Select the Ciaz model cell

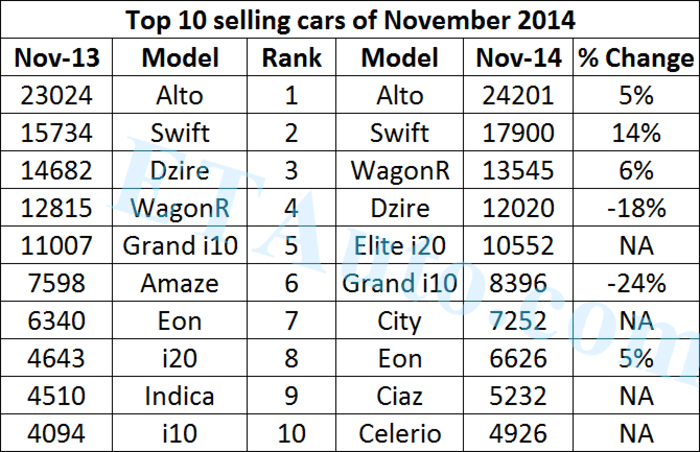[x=399, y=396]
